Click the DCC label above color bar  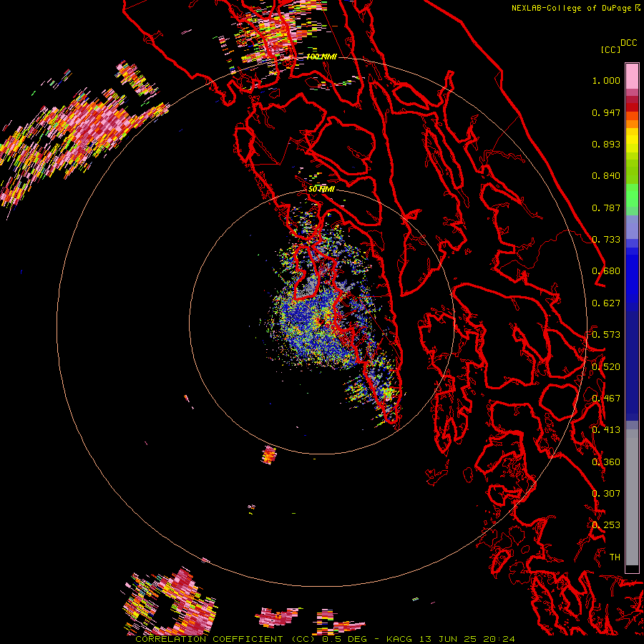coord(628,43)
